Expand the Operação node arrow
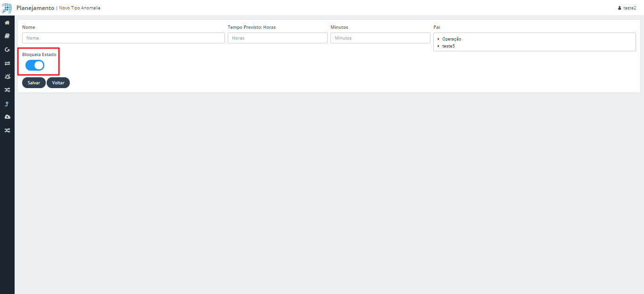The height and width of the screenshot is (294, 644). 438,39
